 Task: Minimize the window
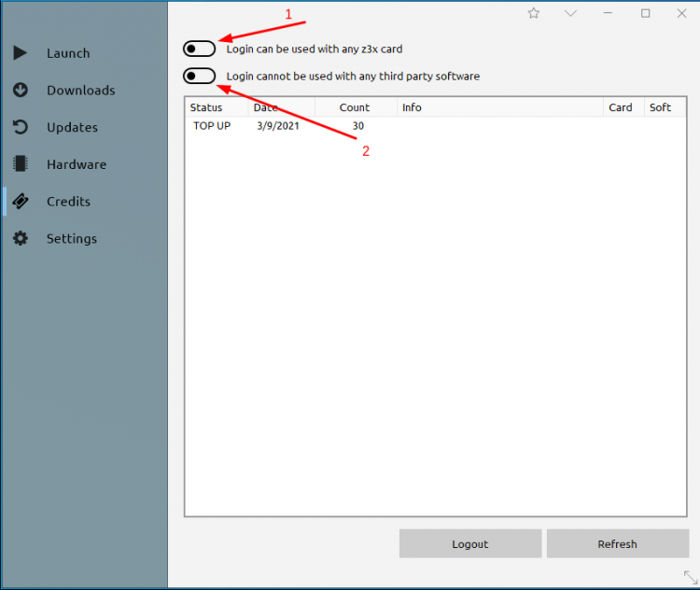[x=608, y=13]
